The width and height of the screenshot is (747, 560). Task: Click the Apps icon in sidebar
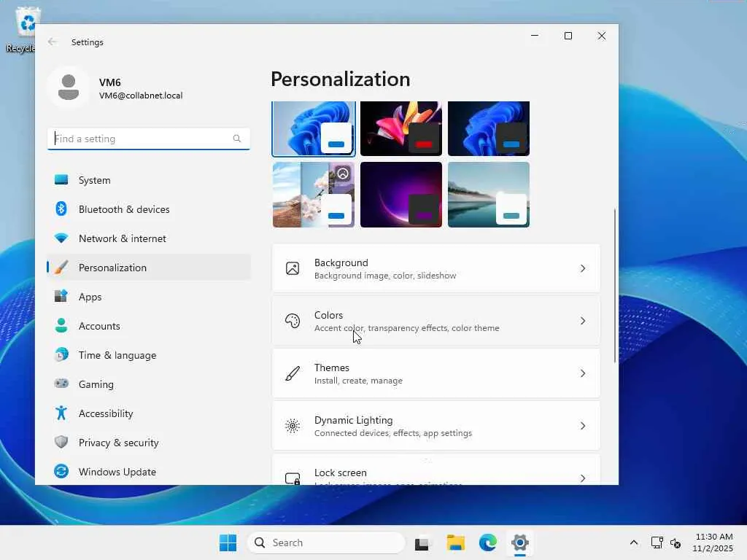[x=61, y=296]
